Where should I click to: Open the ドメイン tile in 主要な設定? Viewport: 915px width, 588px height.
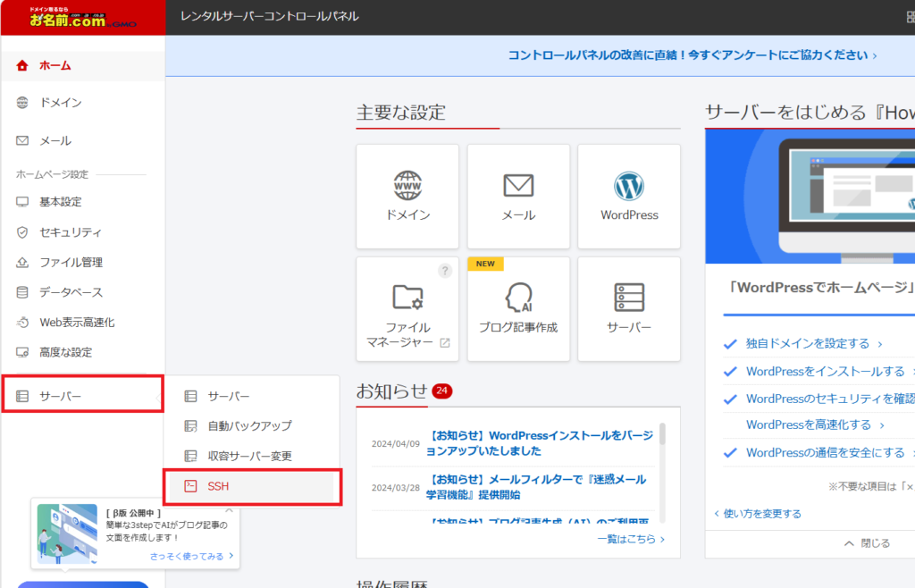[407, 197]
